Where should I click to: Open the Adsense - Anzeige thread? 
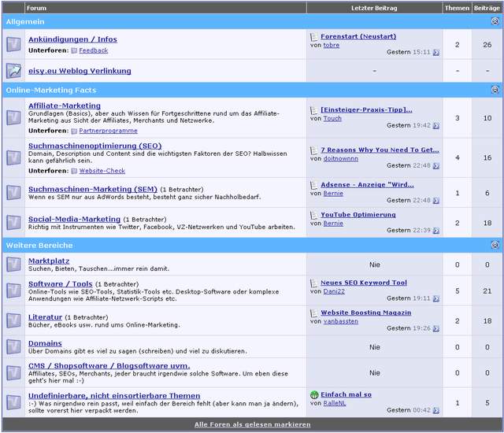pos(368,184)
